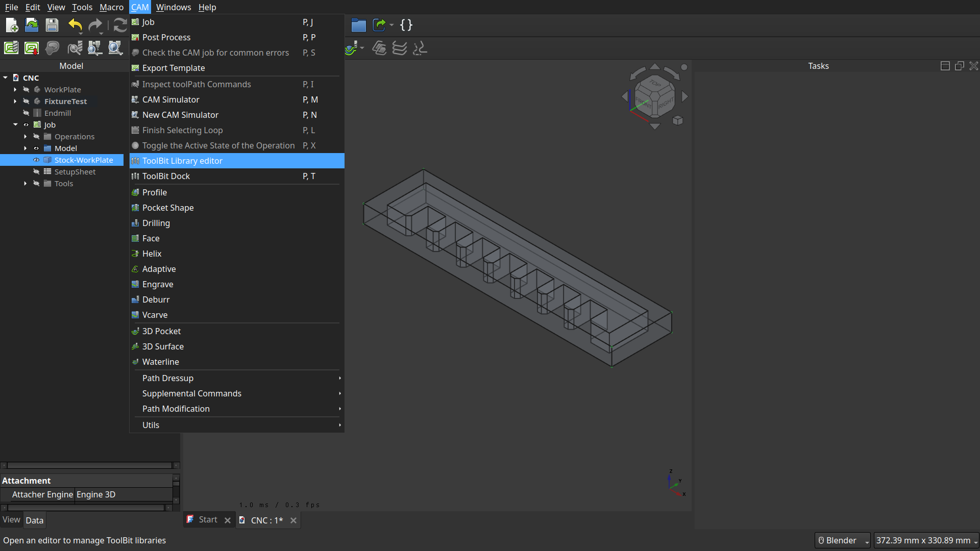Click the small cube view menu icon

677,120
